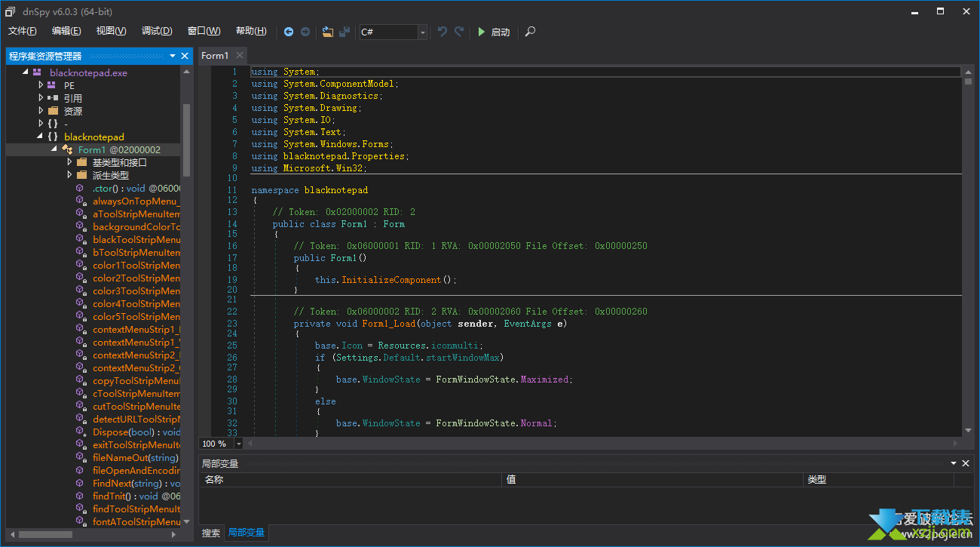Click the navigate back arrow icon

tap(289, 32)
